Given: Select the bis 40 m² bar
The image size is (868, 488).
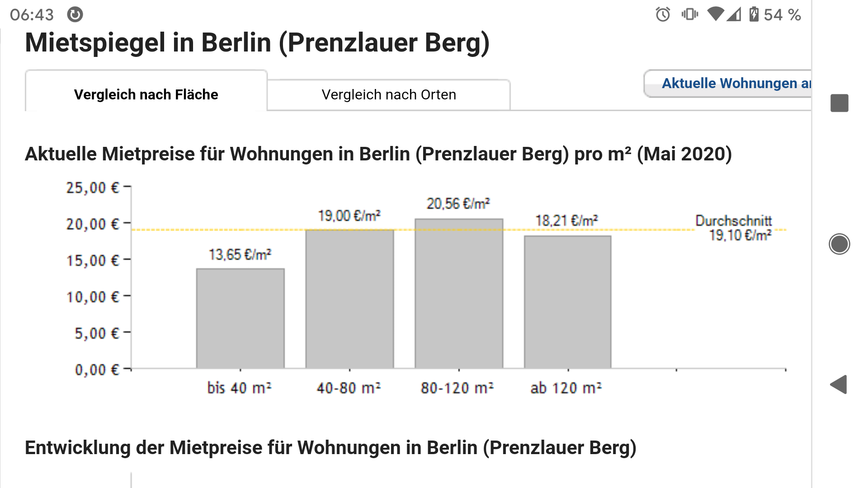Looking at the screenshot, I should pyautogui.click(x=241, y=319).
